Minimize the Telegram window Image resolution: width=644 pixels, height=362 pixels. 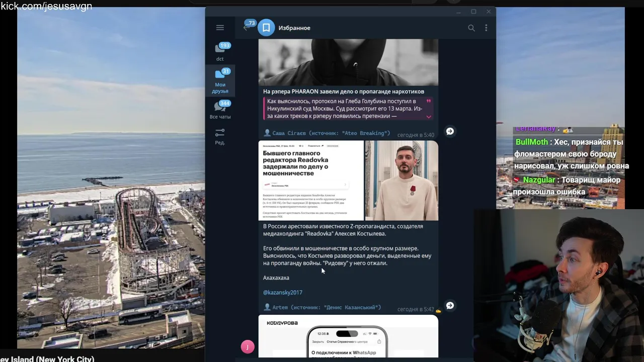click(458, 12)
